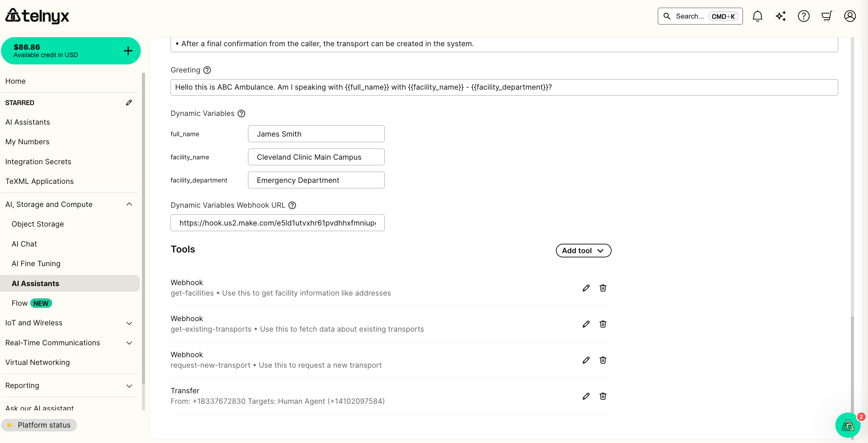868x443 pixels.
Task: Edit the get-facilities webhook with the pencil icon
Action: tap(586, 288)
